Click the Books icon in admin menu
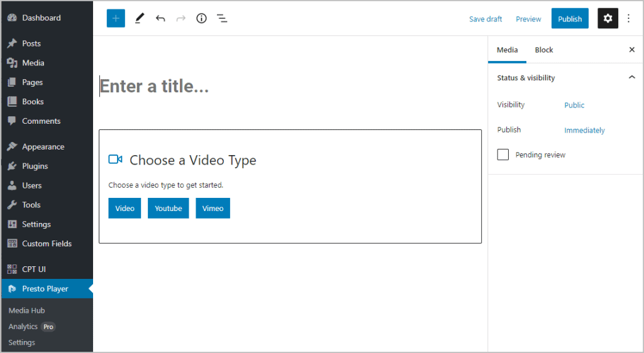Viewport: 644px width, 353px height. click(x=13, y=101)
